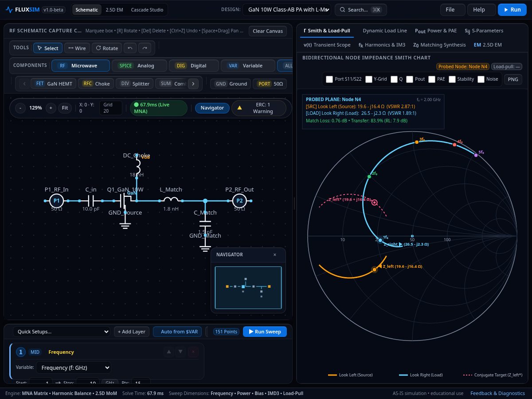Click Auto from $VAR button
The image size is (532, 399).
tap(177, 332)
